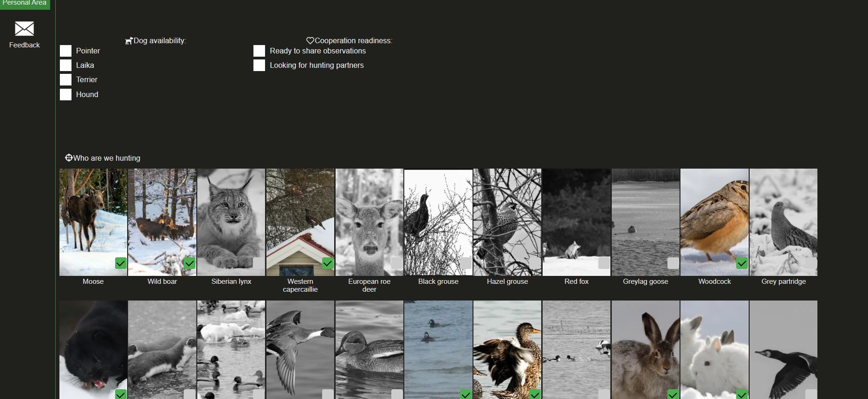Screen dimensions: 868x399
Task: Click the Western capercaillie photo
Action: tap(300, 222)
